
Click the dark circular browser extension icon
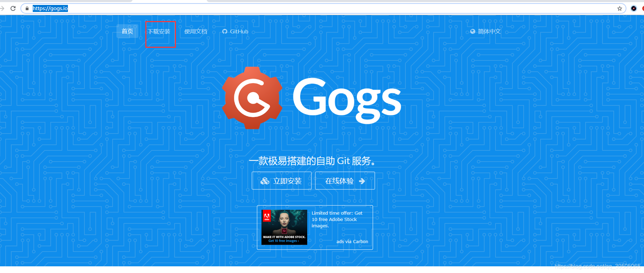(x=634, y=8)
